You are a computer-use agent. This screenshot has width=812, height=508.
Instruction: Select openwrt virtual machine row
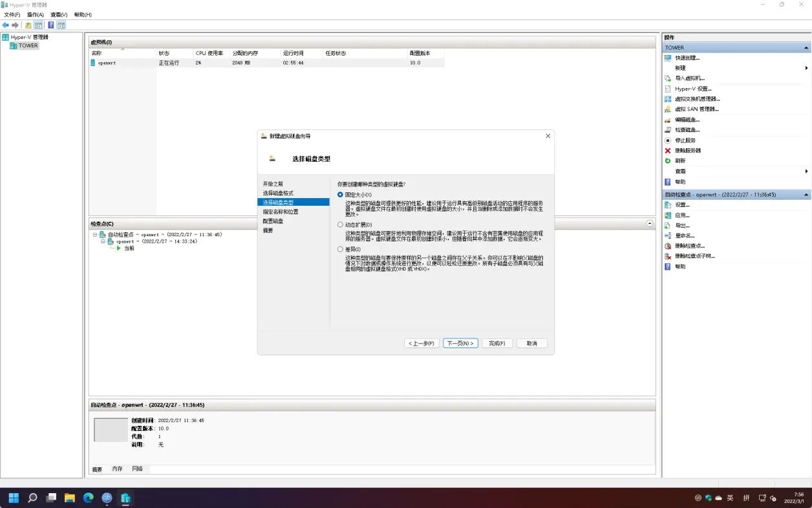[266, 63]
